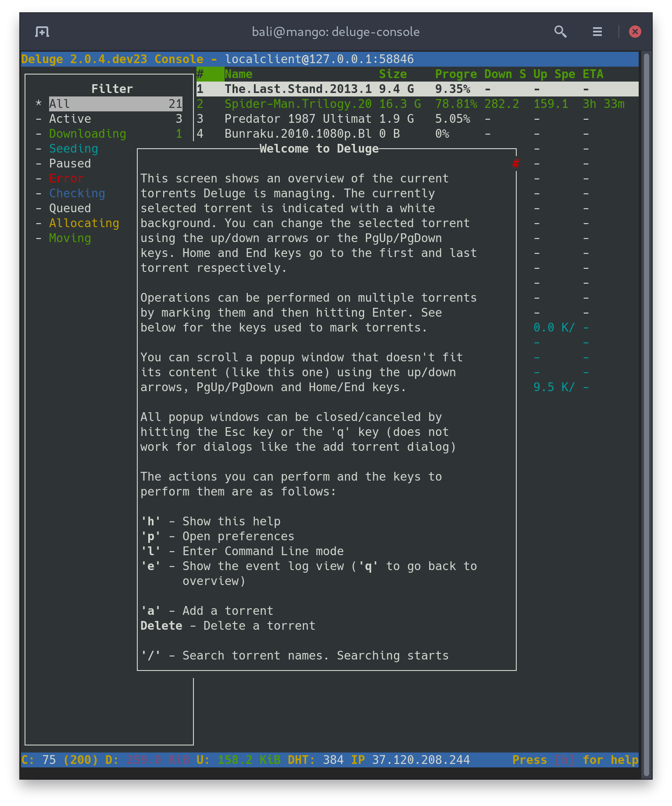This screenshot has height=806, width=672.
Task: Click the 'p' - Open preferences line
Action: coord(217,536)
